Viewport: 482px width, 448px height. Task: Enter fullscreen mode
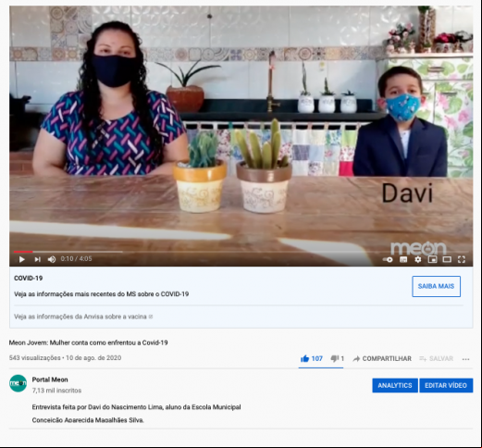pos(462,259)
